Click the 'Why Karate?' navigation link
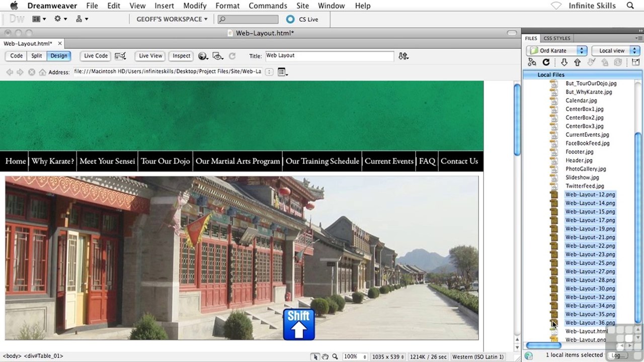 (53, 161)
